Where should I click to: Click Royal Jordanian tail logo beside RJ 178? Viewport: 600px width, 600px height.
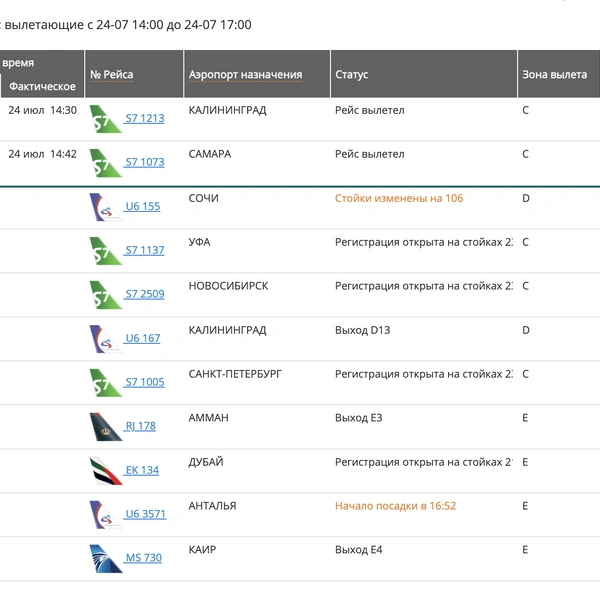point(106,427)
